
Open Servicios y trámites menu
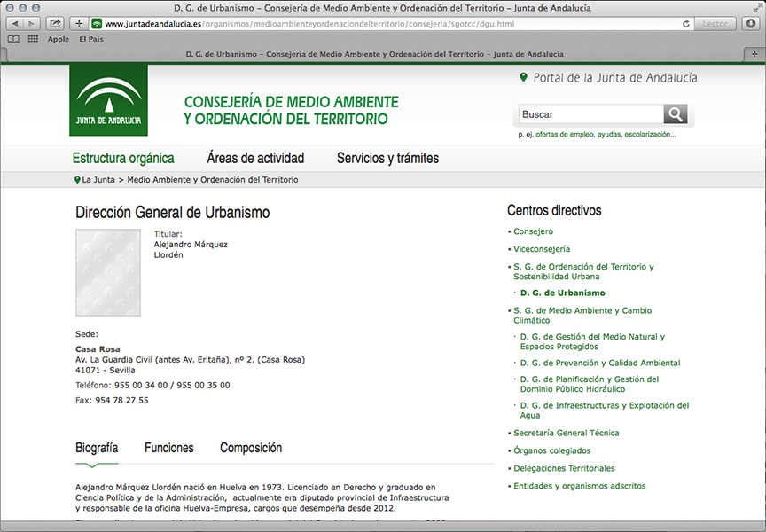[x=387, y=159]
